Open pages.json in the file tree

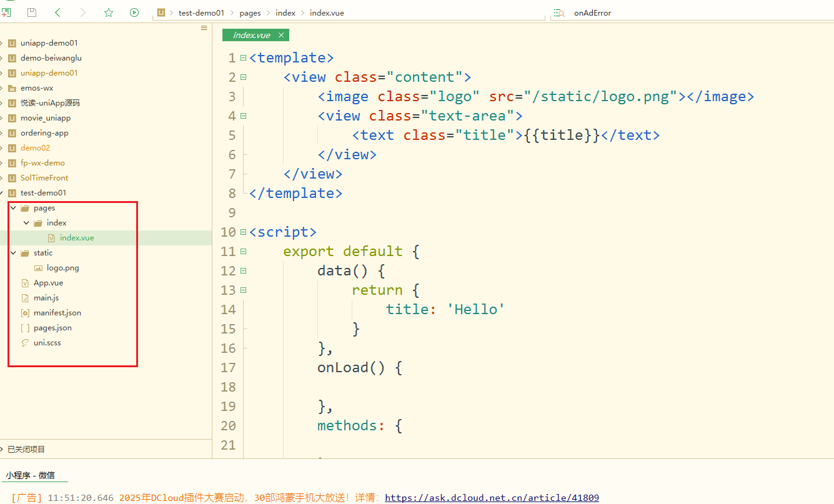(x=52, y=328)
